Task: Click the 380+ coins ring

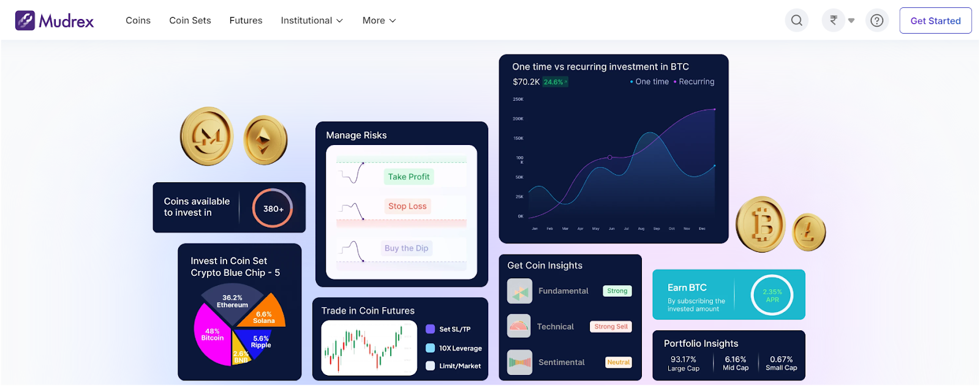Action: coord(273,208)
